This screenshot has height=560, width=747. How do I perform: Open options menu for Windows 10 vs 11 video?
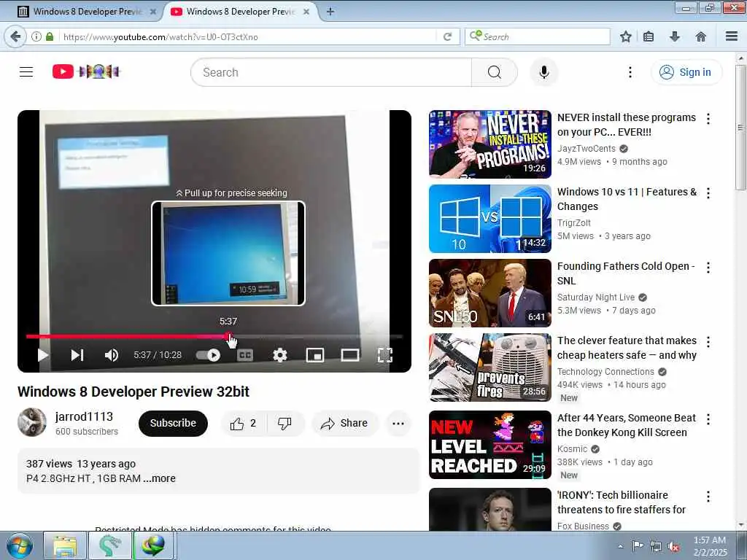[708, 192]
